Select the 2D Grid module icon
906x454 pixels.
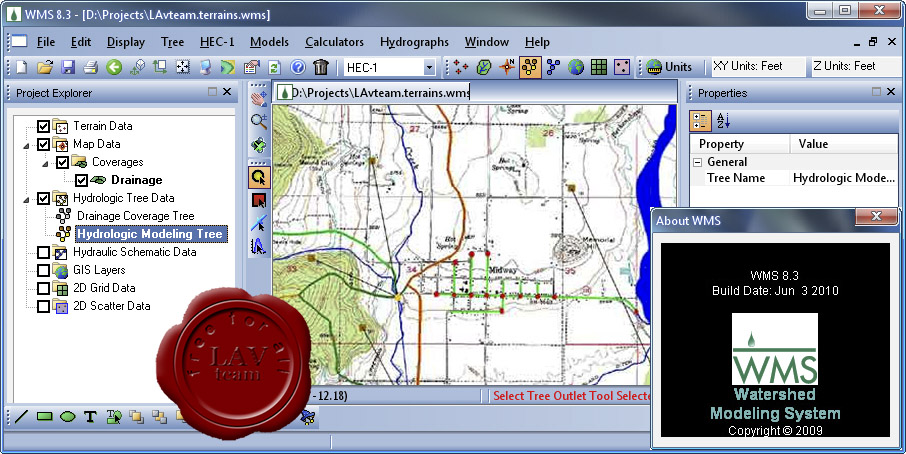pos(599,67)
